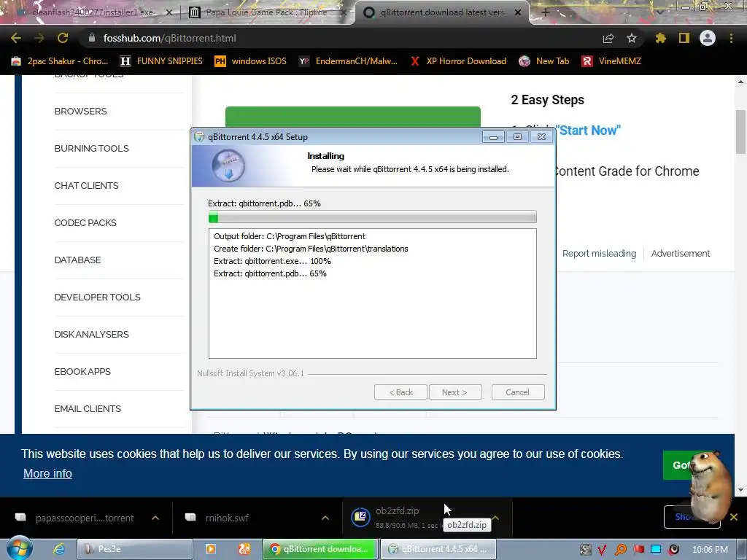Screen dimensions: 747x560
Task: Go back with the browser back arrow
Action: click(x=16, y=38)
